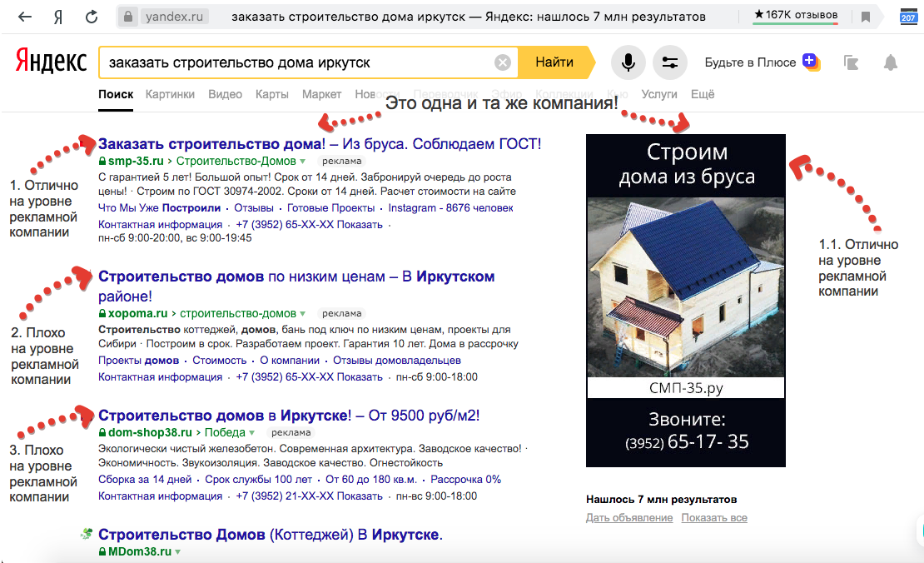Open Строительство домов по низким ценам ad

(x=296, y=286)
